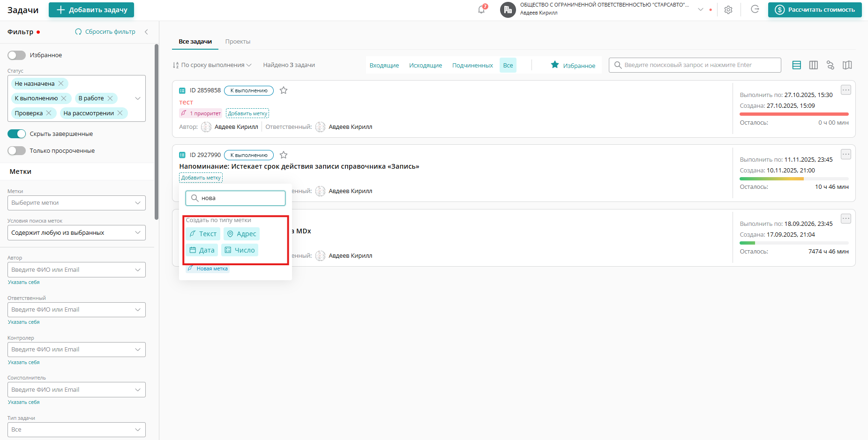Viewport: 868px width, 440px height.
Task: Open settings gear icon
Action: coord(728,10)
